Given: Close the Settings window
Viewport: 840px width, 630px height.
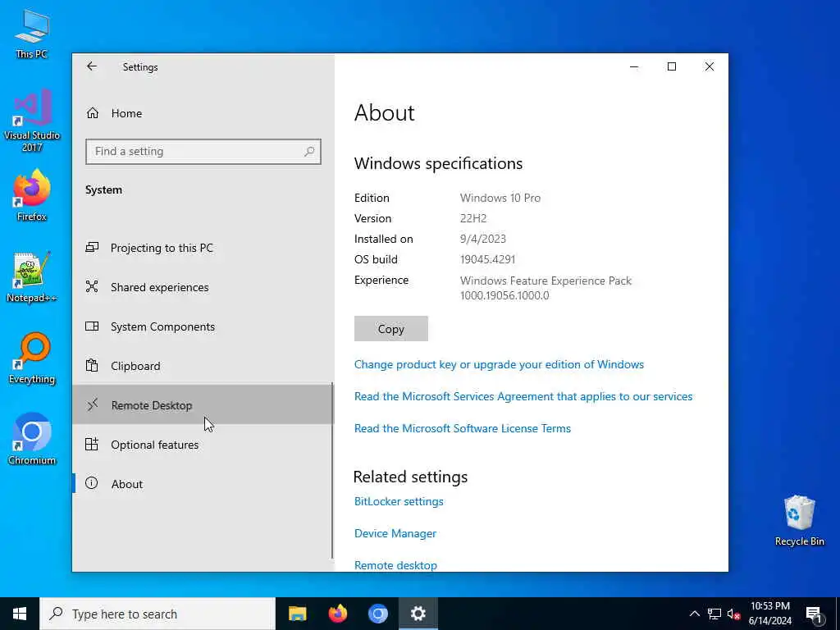Looking at the screenshot, I should point(710,66).
